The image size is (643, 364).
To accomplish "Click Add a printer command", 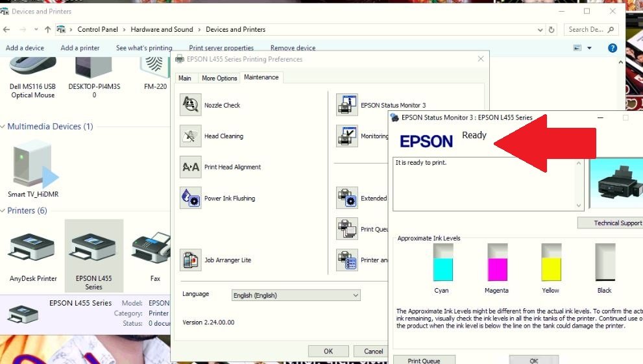I will click(x=80, y=48).
